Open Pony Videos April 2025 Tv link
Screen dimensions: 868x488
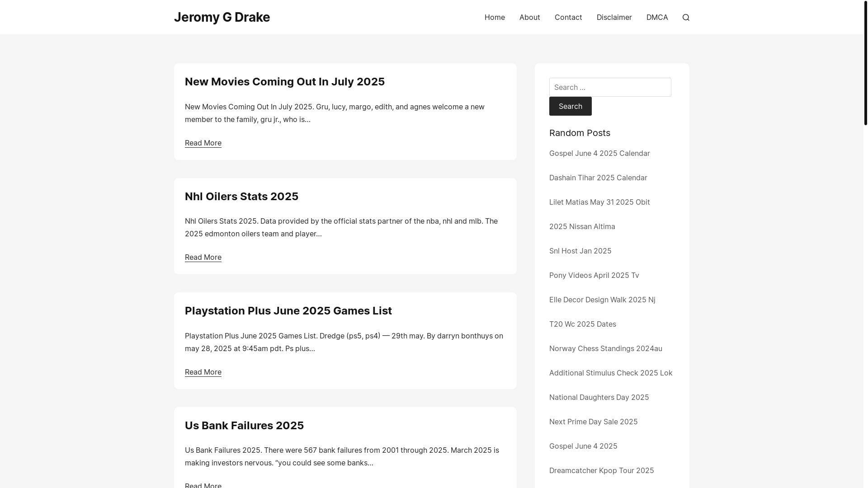coord(594,275)
